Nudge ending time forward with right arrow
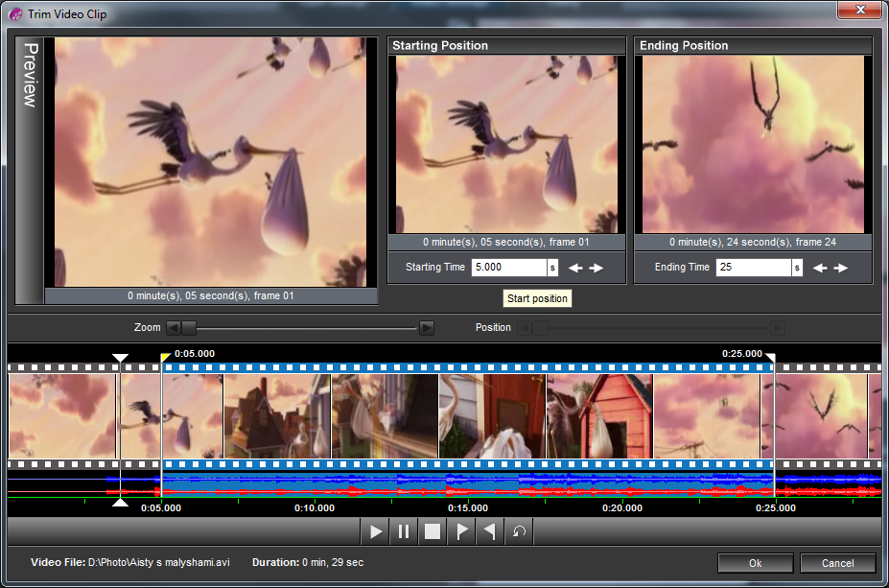889x588 pixels. (x=841, y=268)
